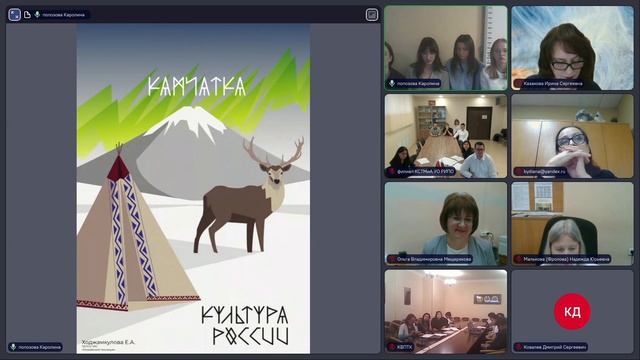The height and width of the screenshot is (360, 640).
Task: Select the Ольга Владимировна Мещерякова video tile
Action: click(x=446, y=224)
